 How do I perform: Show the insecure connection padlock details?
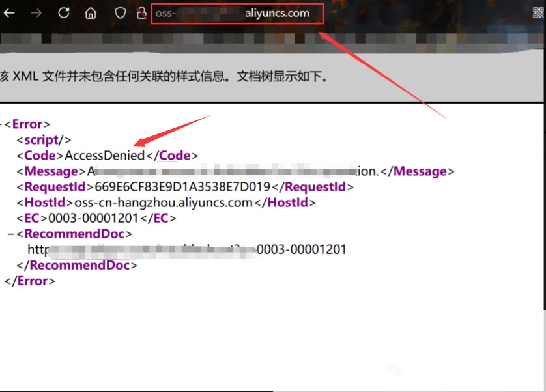point(141,13)
